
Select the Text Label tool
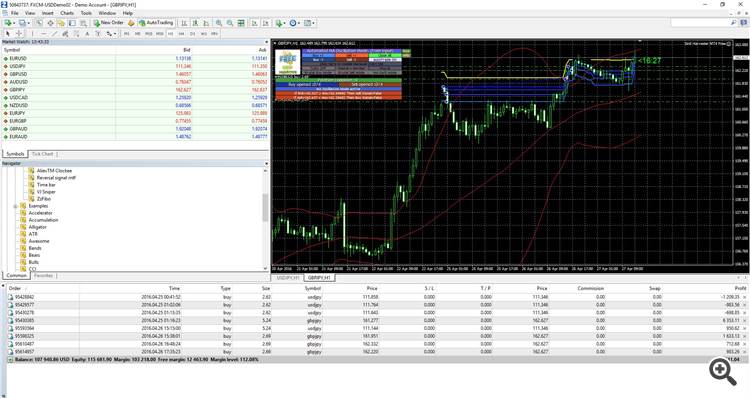click(x=98, y=33)
